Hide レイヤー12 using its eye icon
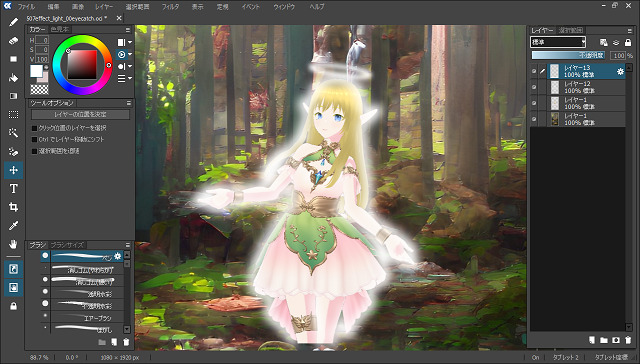Viewport: 640px width, 364px height. click(x=534, y=87)
